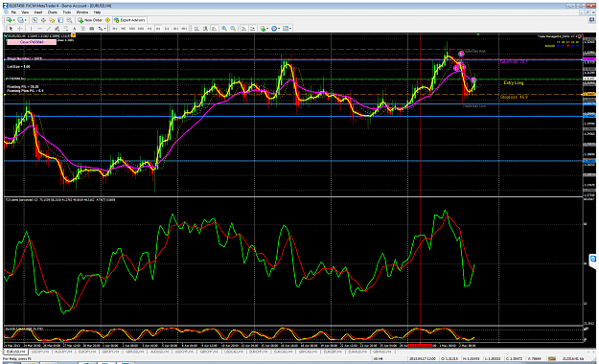
Task: Toggle the Expert Advisors button
Action: 129,20
